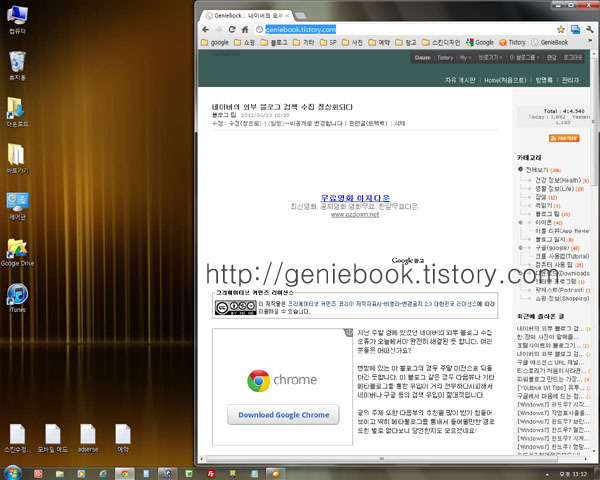Open the My dropdown in Tistory toolbar
600x480 pixels.
tap(465, 58)
